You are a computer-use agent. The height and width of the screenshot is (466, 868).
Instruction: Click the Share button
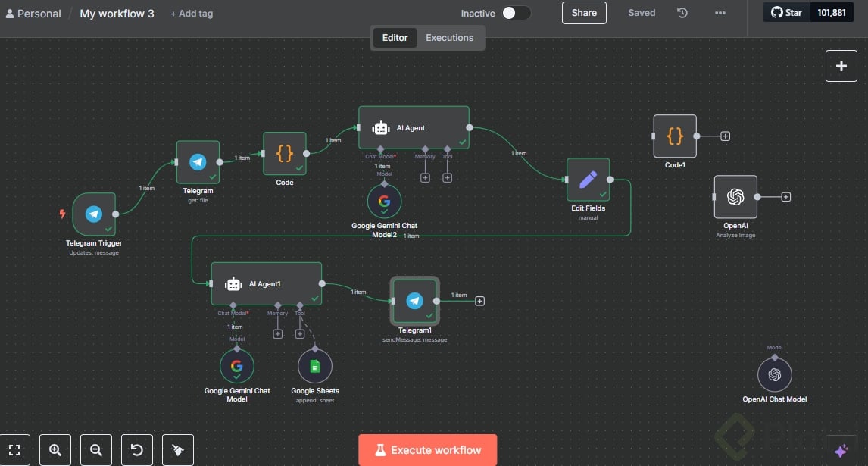coord(584,13)
